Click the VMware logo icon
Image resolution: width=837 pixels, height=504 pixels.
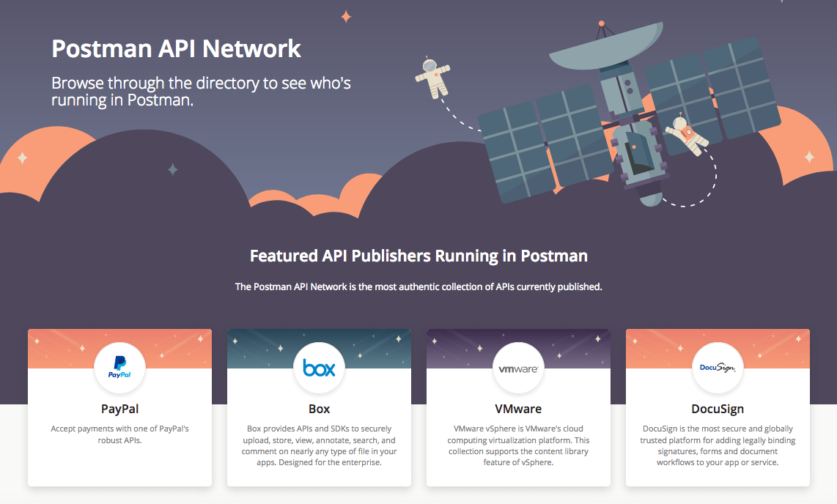518,368
